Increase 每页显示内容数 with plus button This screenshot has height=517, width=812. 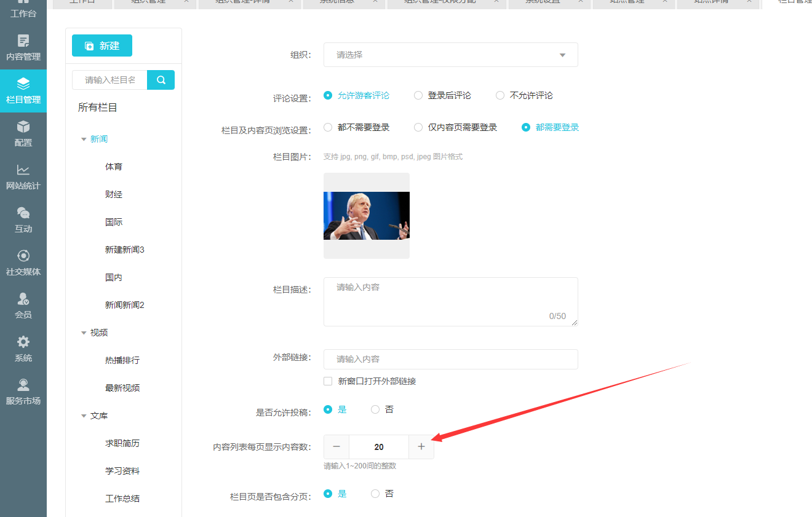(x=421, y=447)
